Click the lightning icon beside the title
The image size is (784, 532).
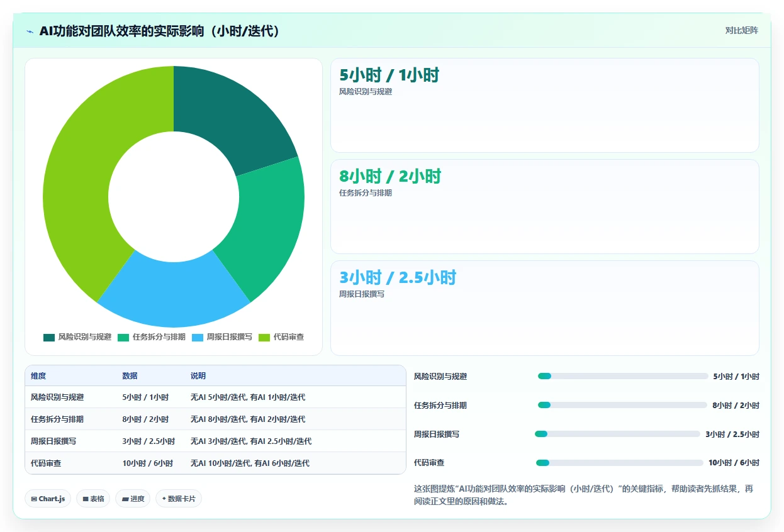(30, 31)
